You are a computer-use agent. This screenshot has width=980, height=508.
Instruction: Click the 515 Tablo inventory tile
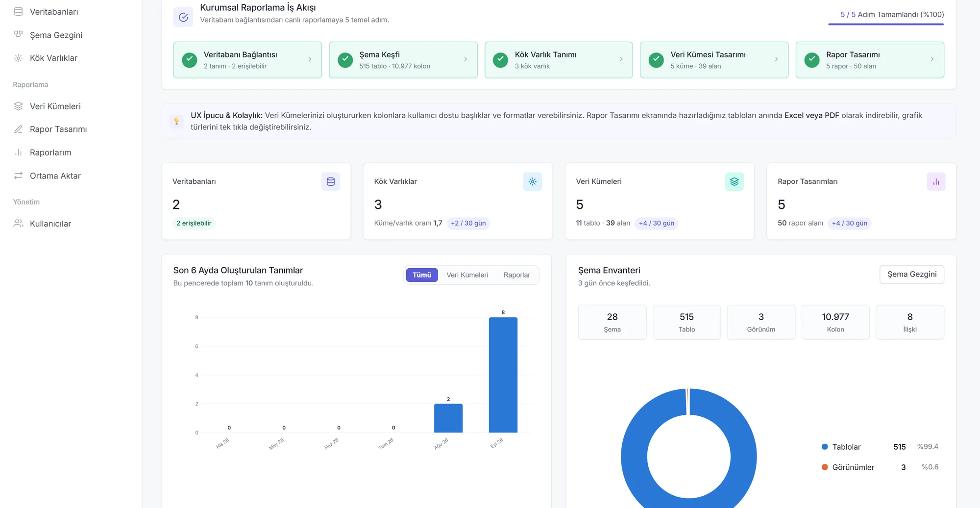686,322
